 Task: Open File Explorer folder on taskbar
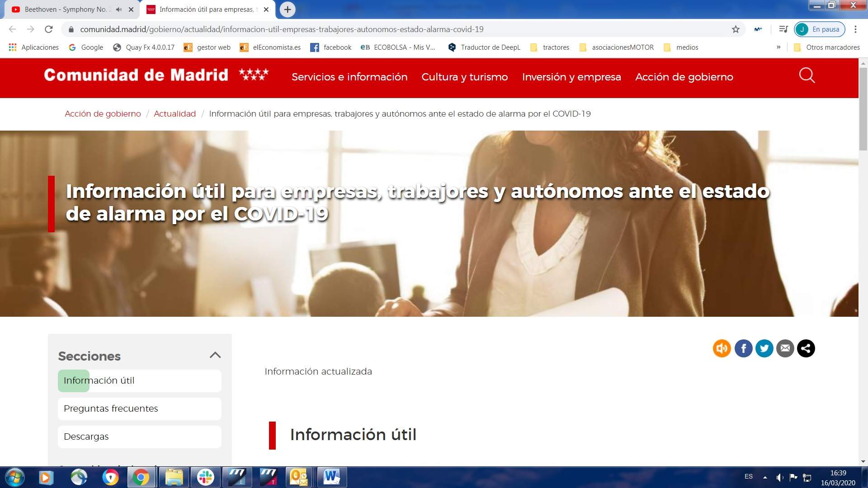(x=174, y=477)
